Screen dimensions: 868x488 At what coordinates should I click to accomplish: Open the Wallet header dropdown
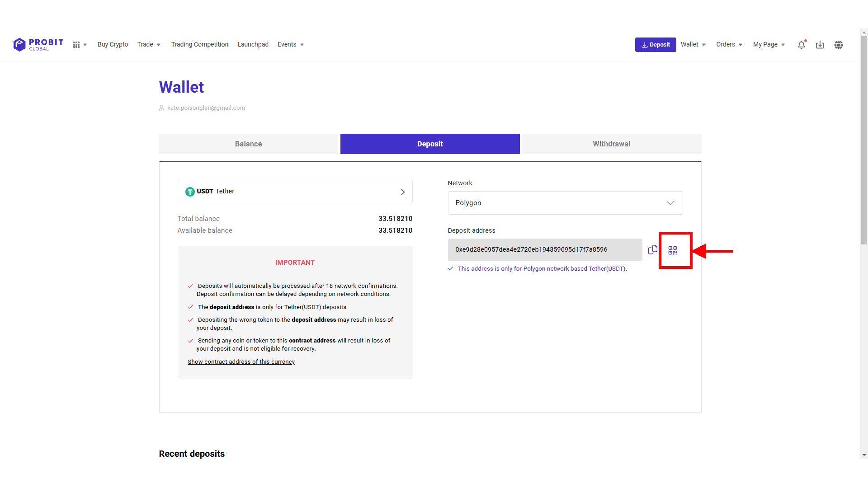(693, 44)
